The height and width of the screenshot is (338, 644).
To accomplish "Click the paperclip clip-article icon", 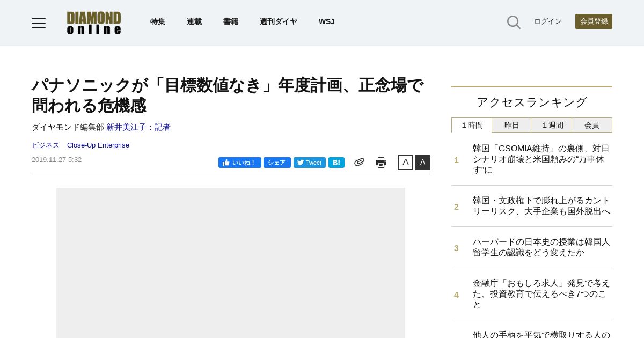I will coord(360,162).
